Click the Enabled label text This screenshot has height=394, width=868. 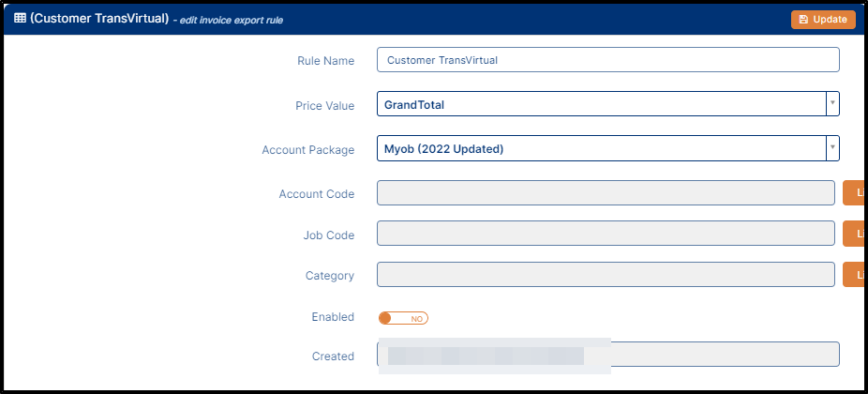tap(333, 317)
